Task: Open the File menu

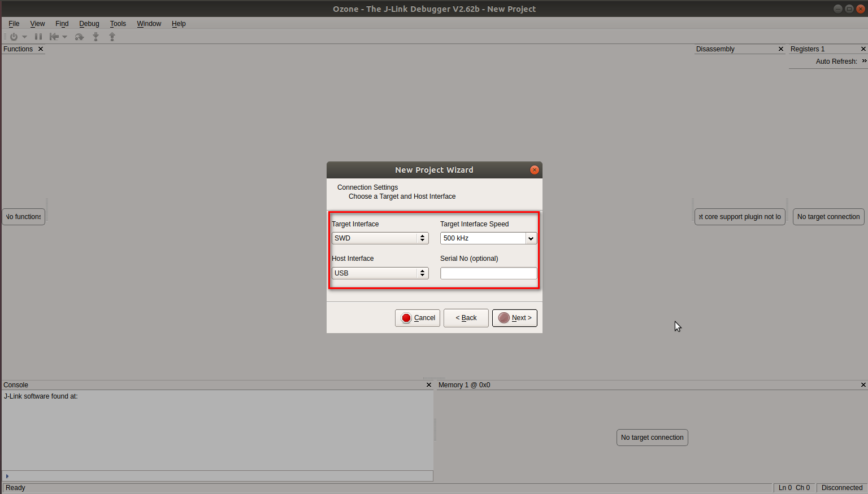Action: [x=14, y=24]
